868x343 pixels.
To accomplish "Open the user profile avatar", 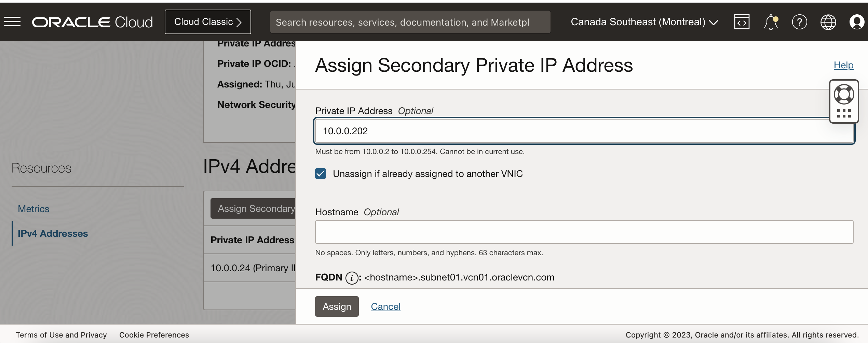I will tap(857, 22).
